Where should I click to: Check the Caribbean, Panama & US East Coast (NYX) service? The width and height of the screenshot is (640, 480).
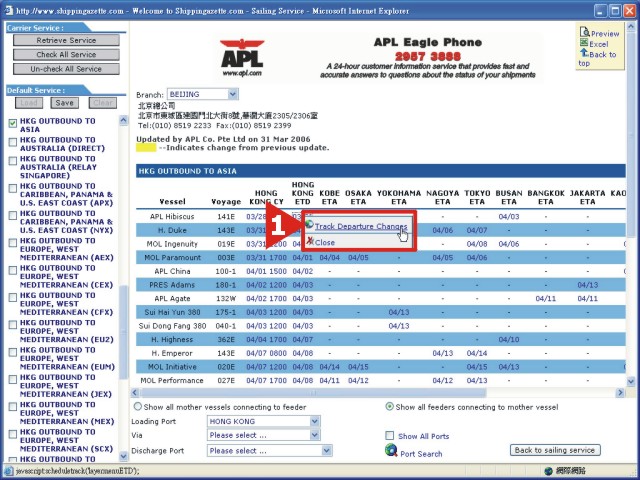click(13, 215)
